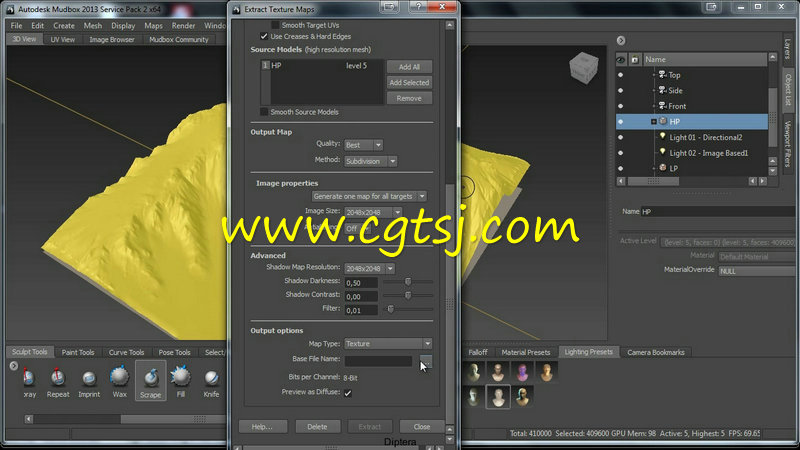The image size is (800, 450).
Task: Toggle visibility of Side camera
Action: 620,90
